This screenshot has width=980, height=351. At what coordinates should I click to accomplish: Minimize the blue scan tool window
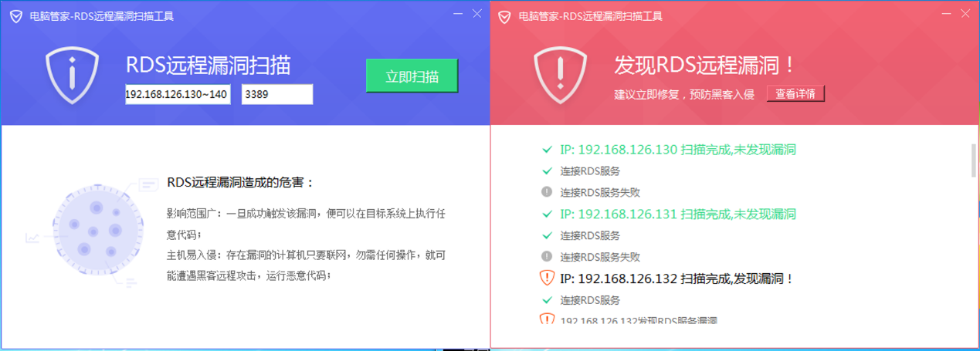tap(458, 14)
